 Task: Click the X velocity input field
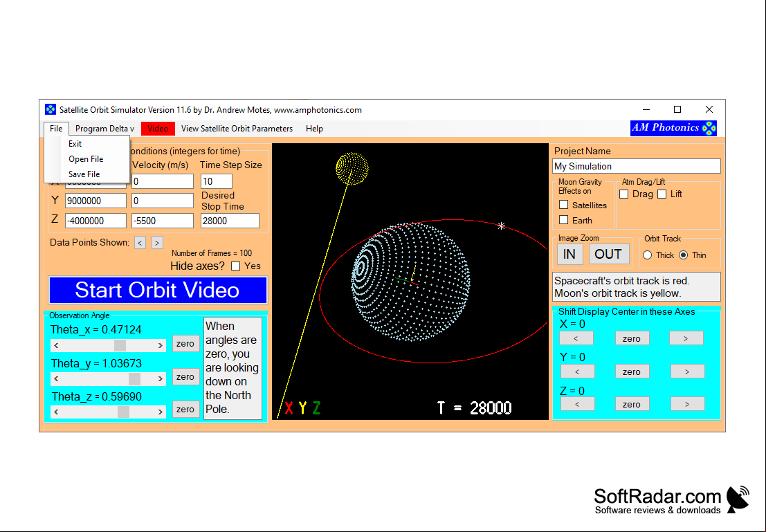tap(163, 181)
